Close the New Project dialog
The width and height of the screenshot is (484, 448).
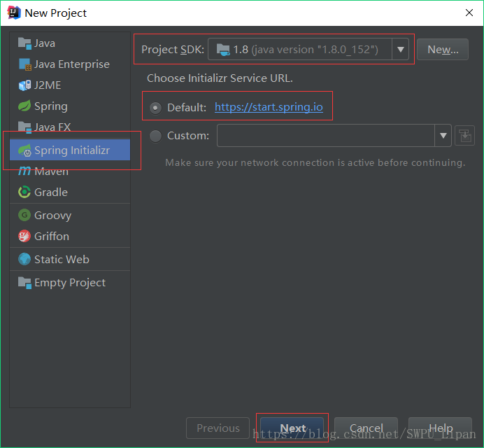tap(469, 13)
